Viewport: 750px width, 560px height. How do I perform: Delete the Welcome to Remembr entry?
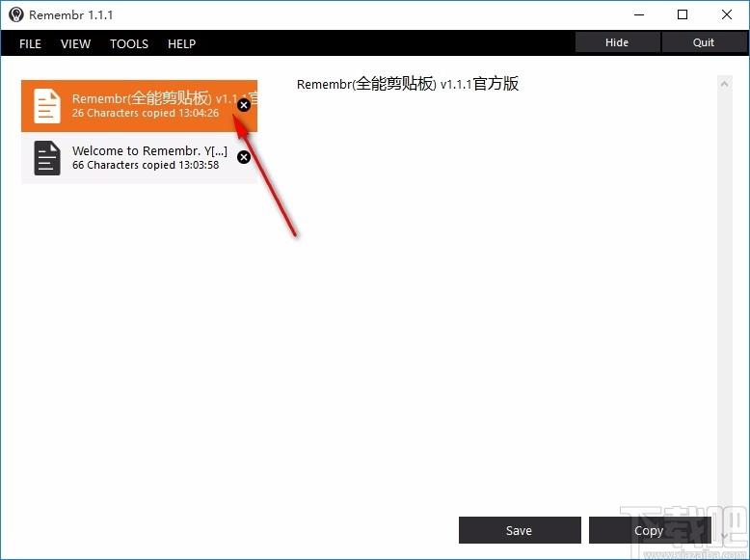244,157
